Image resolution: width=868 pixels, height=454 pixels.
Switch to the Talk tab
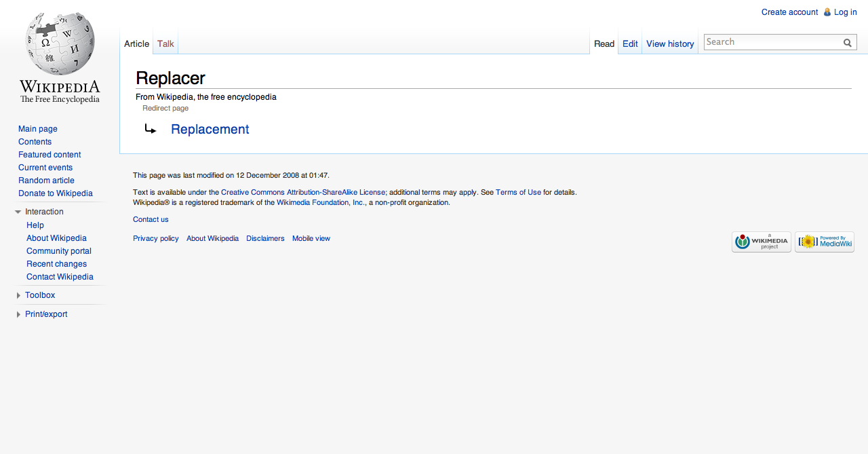tap(165, 43)
